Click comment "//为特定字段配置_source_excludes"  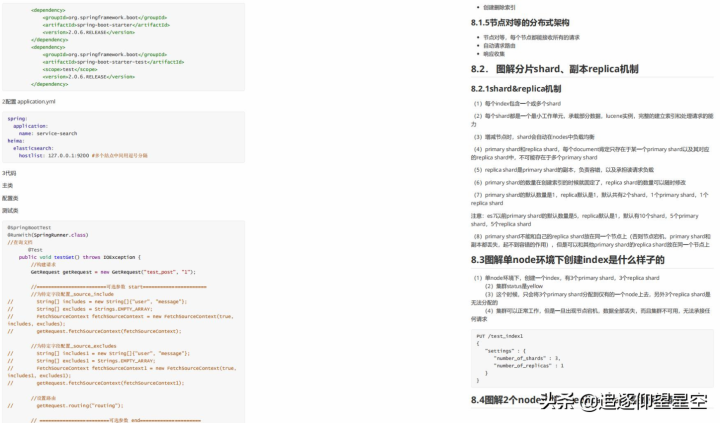pyautogui.click(x=73, y=346)
